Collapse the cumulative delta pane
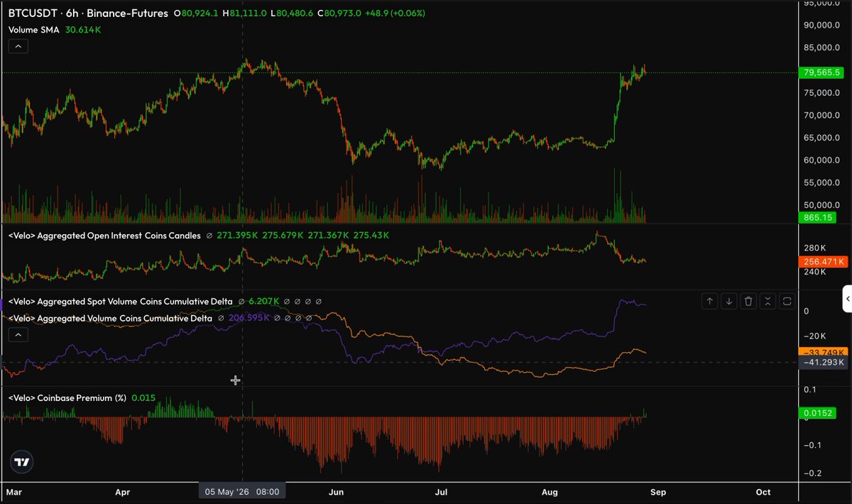This screenshot has width=852, height=504. (768, 302)
